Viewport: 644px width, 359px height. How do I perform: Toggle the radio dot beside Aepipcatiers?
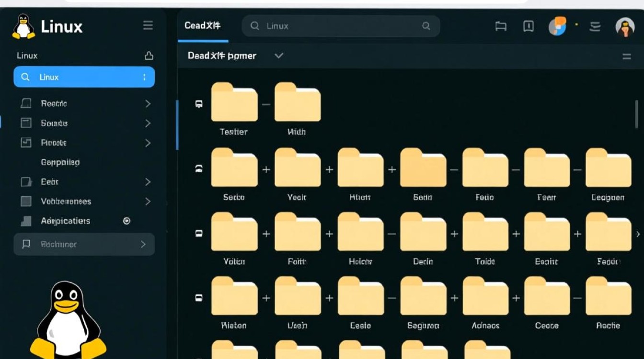coord(126,221)
